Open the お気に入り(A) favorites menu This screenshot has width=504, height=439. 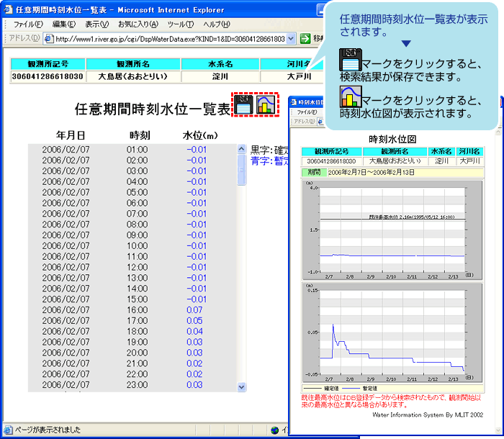coord(138,24)
